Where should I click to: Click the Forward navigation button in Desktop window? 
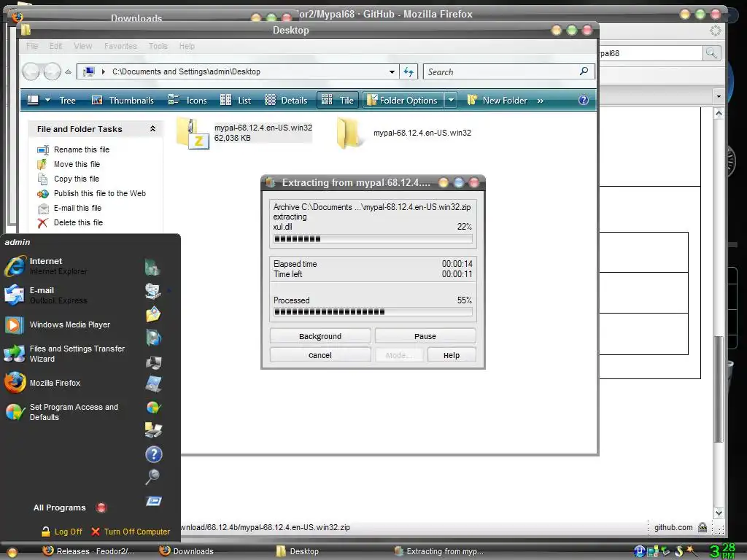pyautogui.click(x=52, y=72)
